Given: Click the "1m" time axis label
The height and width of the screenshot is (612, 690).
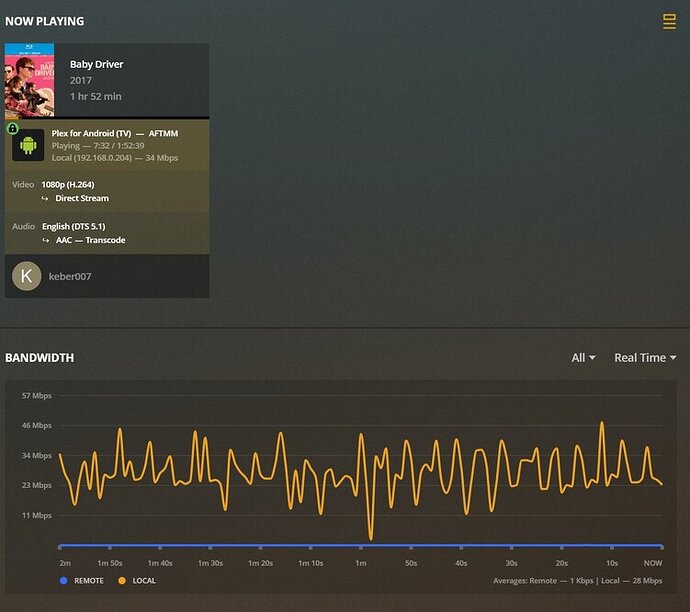Looking at the screenshot, I should click(360, 563).
